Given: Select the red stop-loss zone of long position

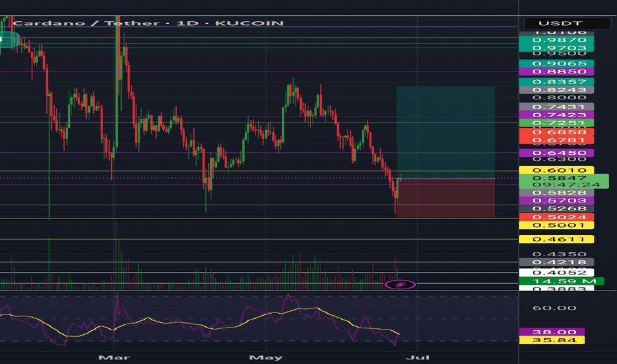Looking at the screenshot, I should tap(446, 198).
